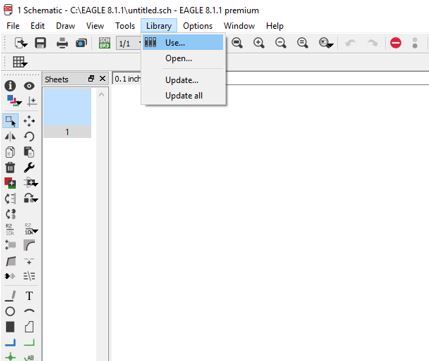Screen dimensions: 429x361
Task: Select the filled Rectangle tool
Action: tap(10, 327)
